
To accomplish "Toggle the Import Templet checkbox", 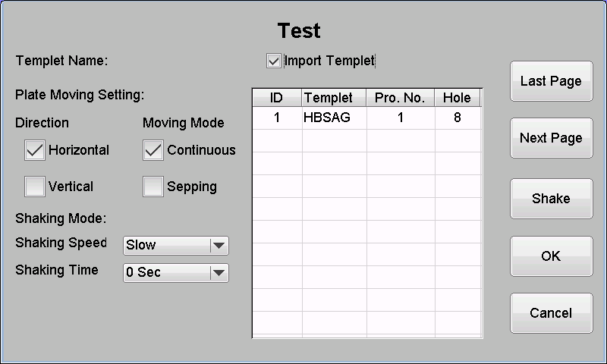I will click(274, 61).
